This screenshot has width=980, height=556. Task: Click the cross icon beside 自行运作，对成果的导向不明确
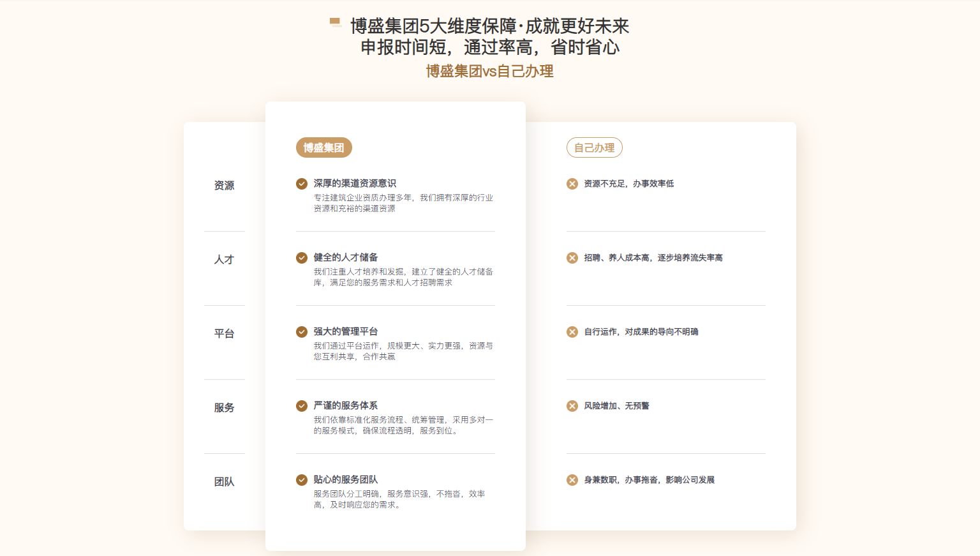572,332
